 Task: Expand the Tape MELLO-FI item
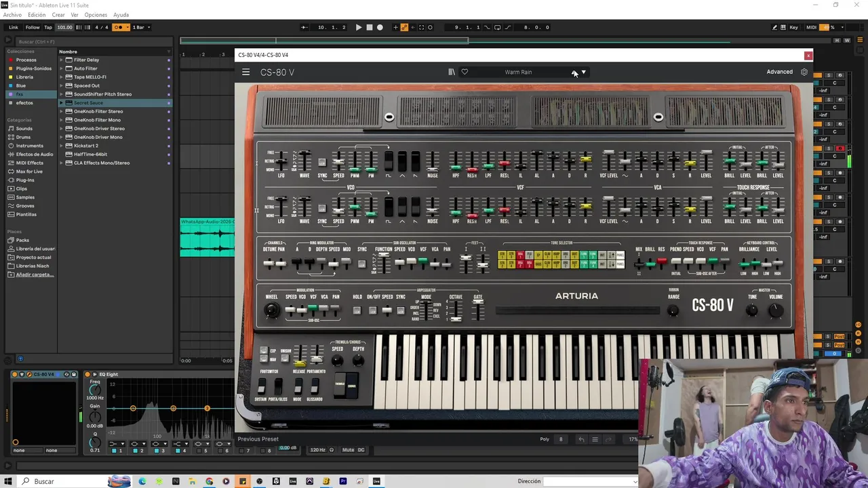(61, 77)
